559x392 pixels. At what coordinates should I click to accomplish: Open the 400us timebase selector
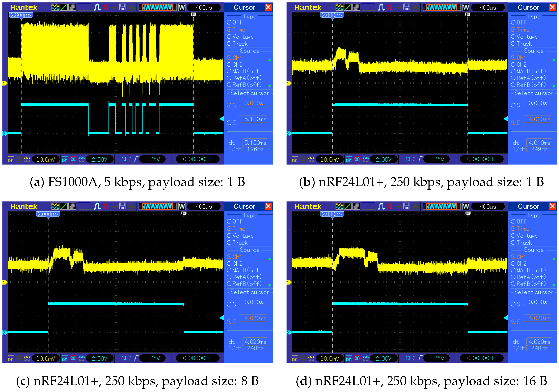204,7
